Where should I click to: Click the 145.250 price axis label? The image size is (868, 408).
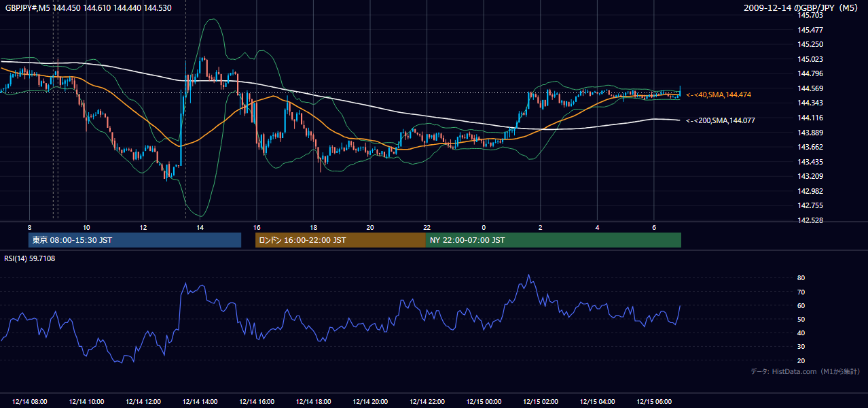pyautogui.click(x=809, y=44)
